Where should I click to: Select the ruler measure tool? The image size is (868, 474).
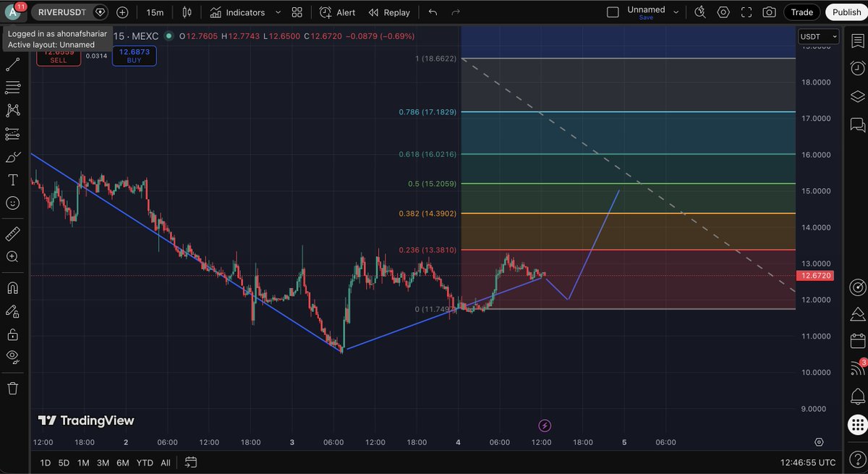[12, 234]
